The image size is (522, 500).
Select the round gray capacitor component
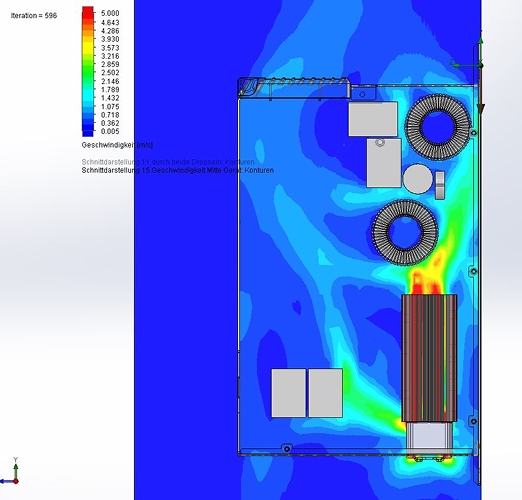418,179
